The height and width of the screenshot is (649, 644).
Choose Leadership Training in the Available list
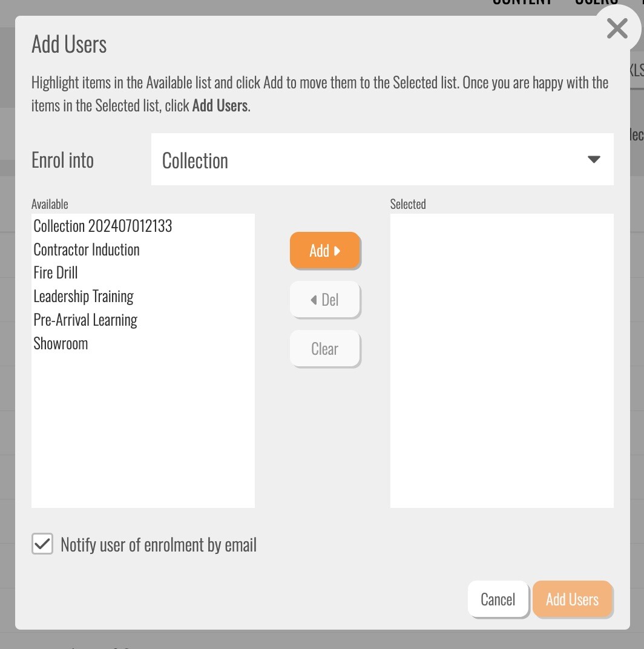tap(84, 297)
